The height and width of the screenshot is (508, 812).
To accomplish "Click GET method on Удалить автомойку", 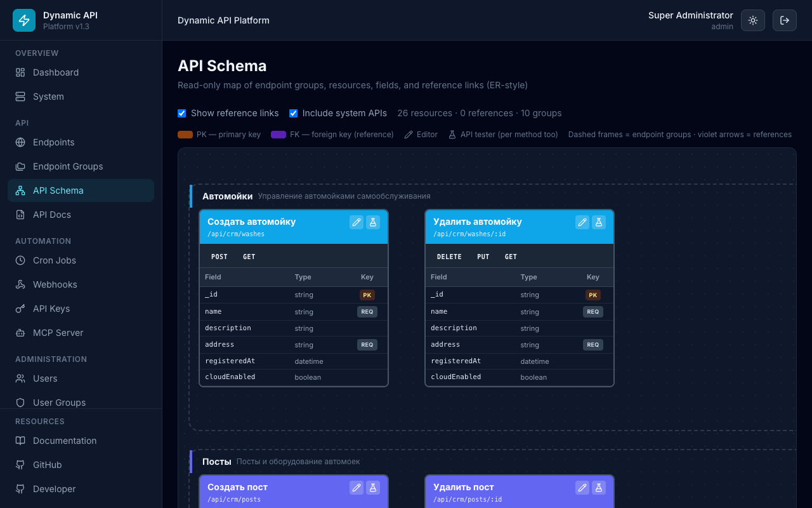I will coord(511,257).
